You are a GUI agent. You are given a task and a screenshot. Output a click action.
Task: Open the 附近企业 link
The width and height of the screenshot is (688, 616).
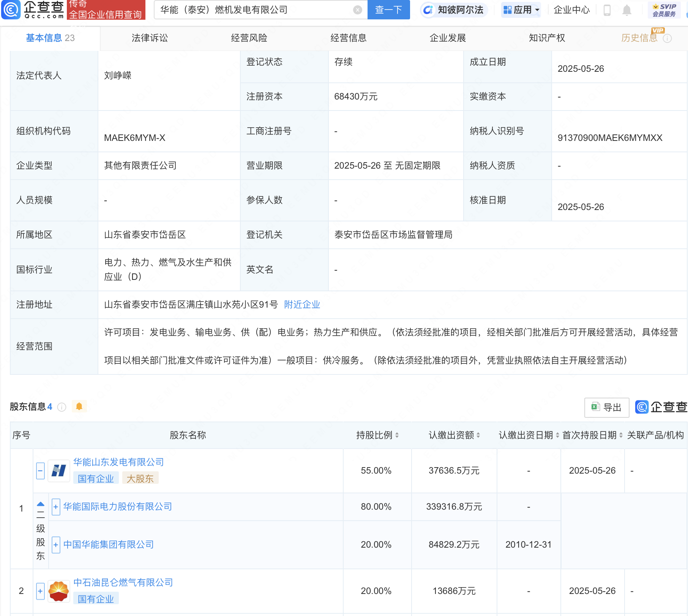pyautogui.click(x=302, y=305)
